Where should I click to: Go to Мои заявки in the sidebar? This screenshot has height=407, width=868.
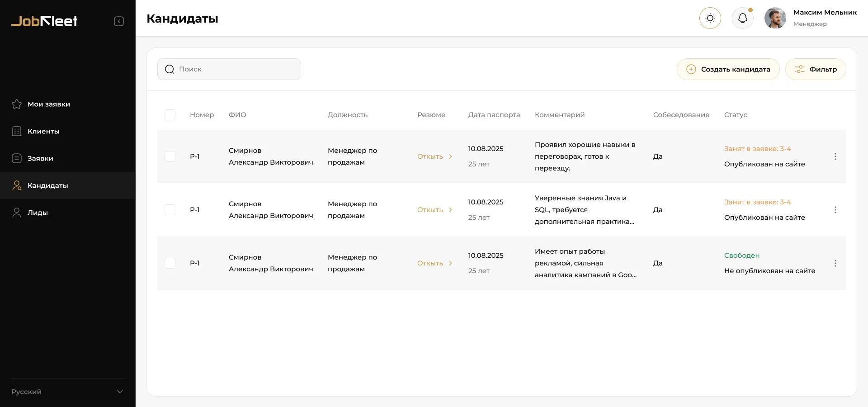tap(48, 104)
